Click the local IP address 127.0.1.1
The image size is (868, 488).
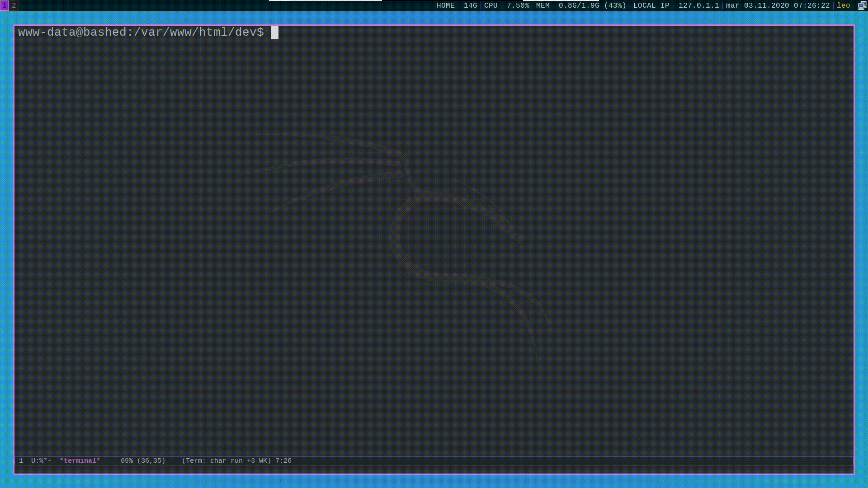pyautogui.click(x=698, y=5)
